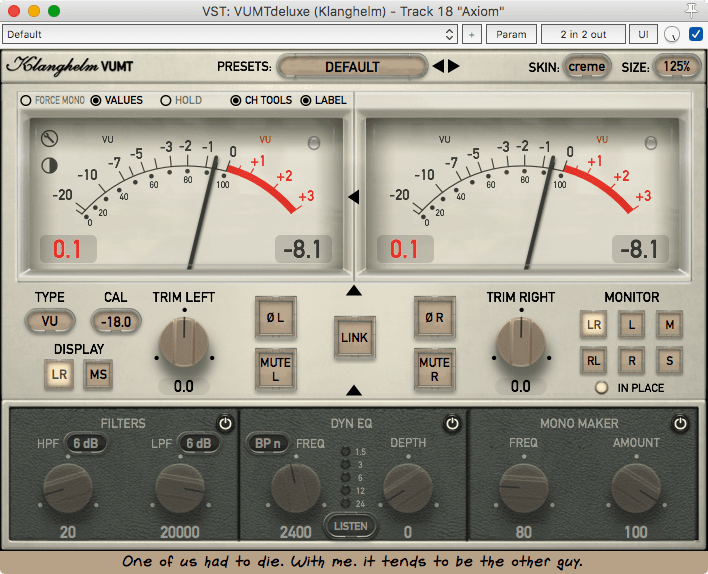Open the Default preset dropdown in host bar

tap(230, 34)
